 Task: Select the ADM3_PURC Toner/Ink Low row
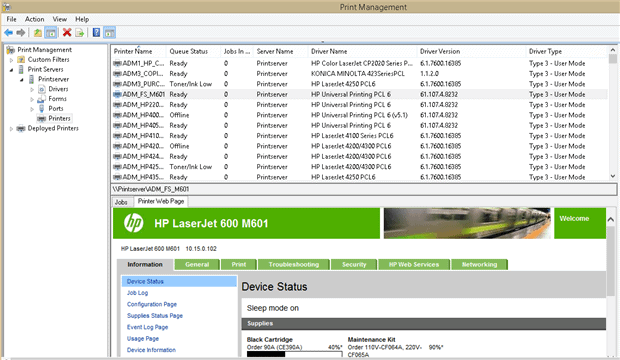pyautogui.click(x=359, y=84)
